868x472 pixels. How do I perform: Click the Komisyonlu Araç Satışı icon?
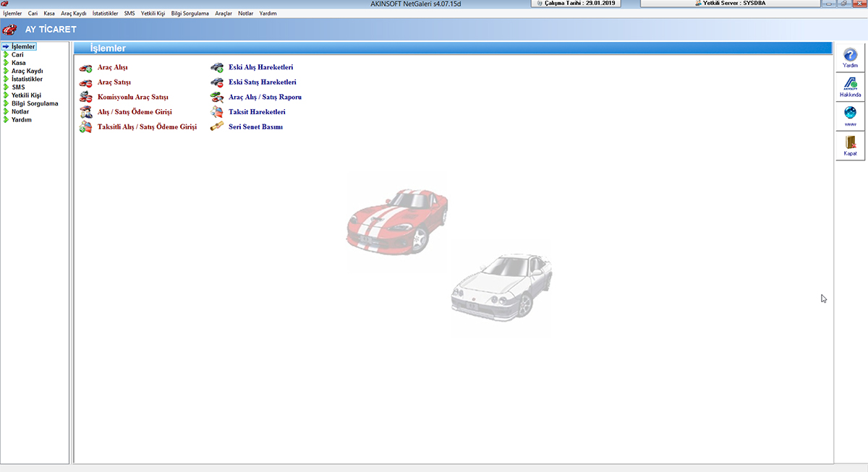click(85, 97)
